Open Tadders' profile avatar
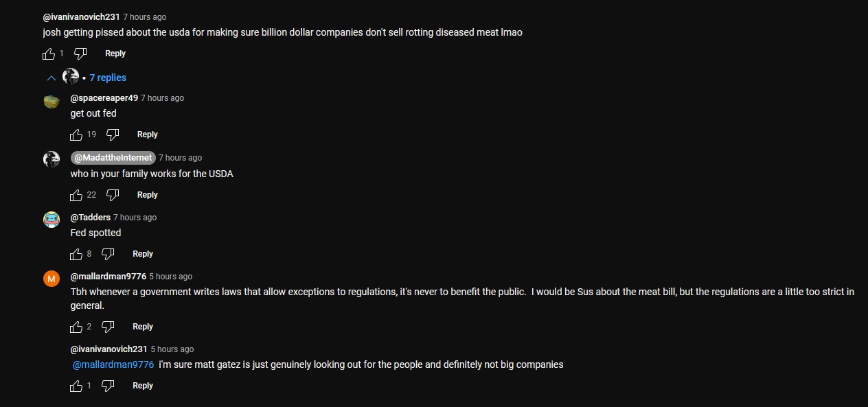 coord(52,220)
